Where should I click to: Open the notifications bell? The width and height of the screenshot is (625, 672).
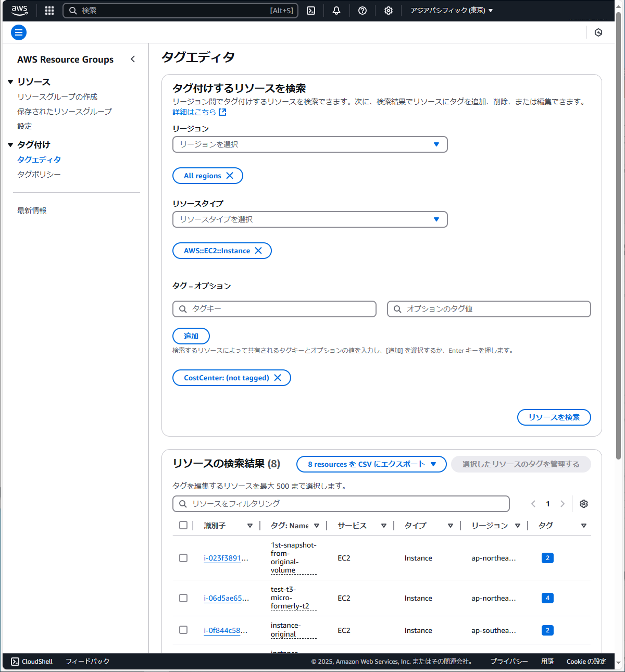pyautogui.click(x=336, y=10)
